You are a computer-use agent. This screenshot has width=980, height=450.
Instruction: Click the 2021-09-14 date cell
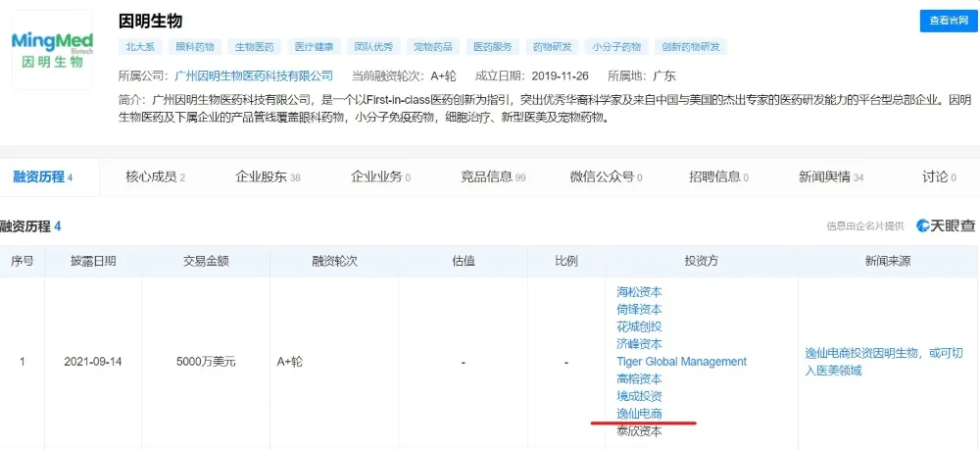pyautogui.click(x=93, y=362)
